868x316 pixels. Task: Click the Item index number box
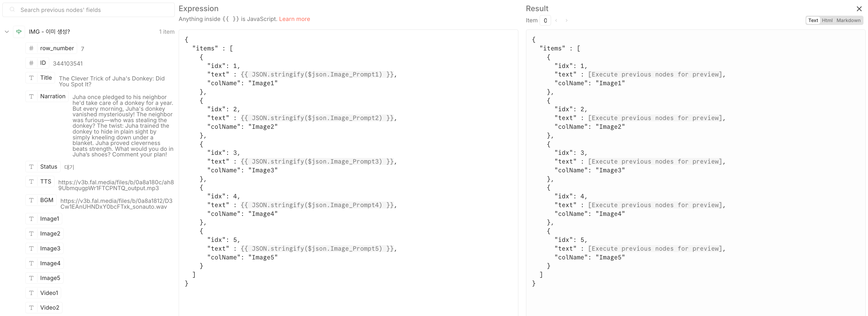tap(545, 20)
